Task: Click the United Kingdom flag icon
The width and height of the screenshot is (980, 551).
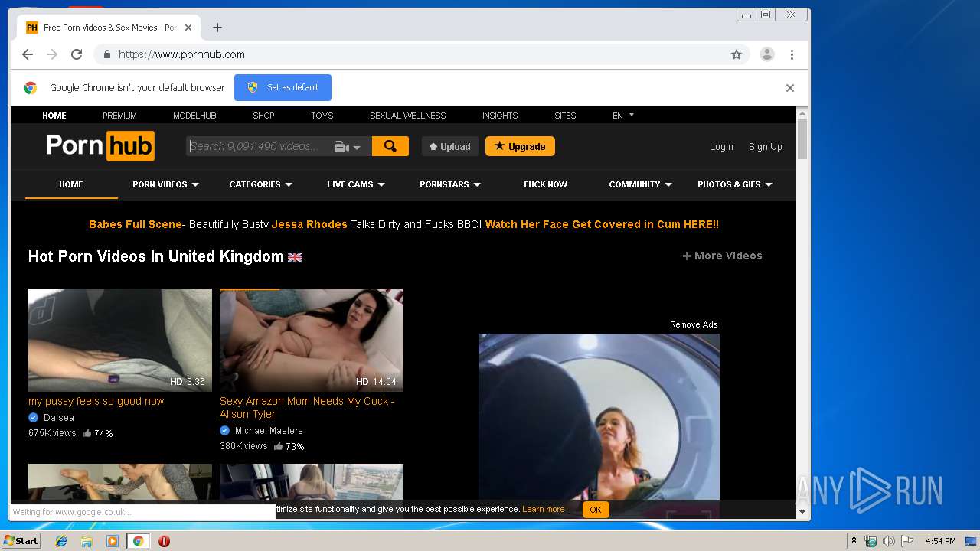Action: (295, 257)
